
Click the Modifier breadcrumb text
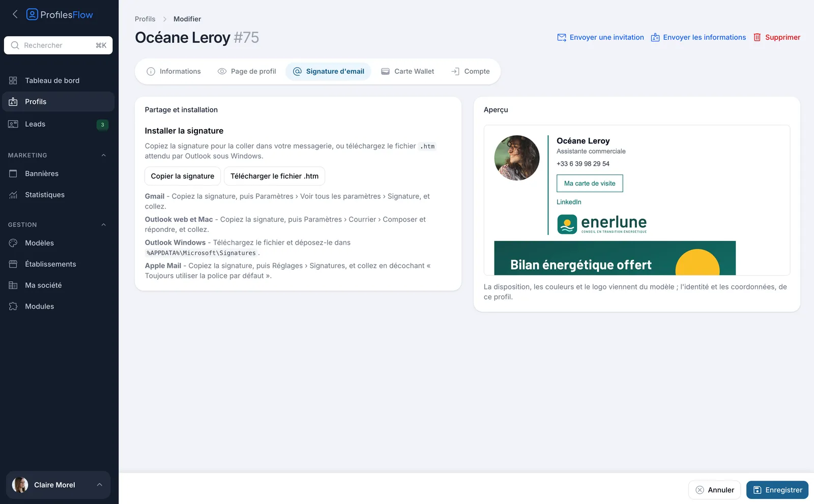[187, 19]
